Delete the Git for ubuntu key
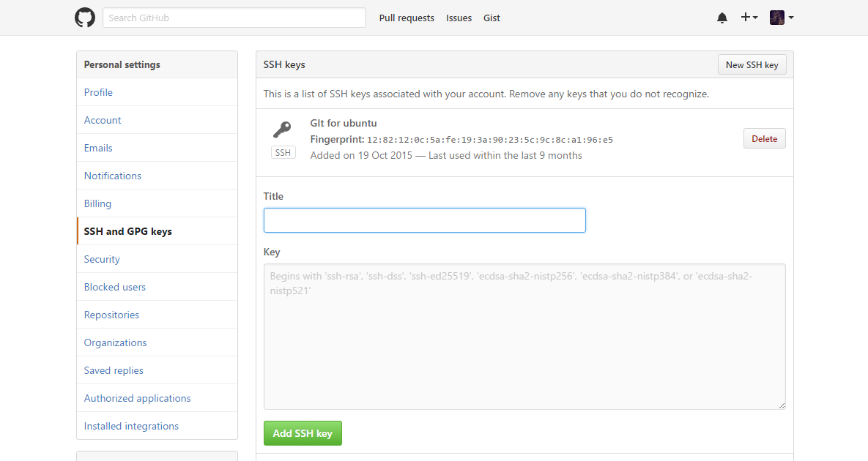 point(764,138)
